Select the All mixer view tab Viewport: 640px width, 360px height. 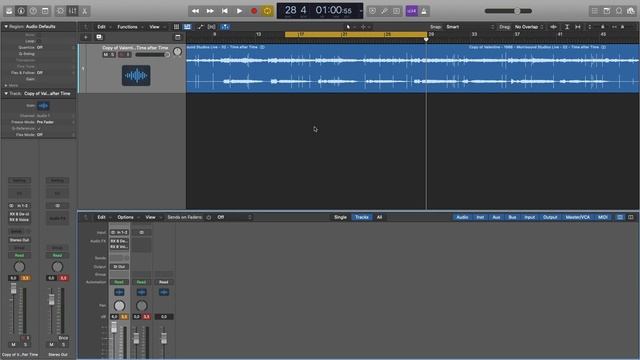click(379, 217)
